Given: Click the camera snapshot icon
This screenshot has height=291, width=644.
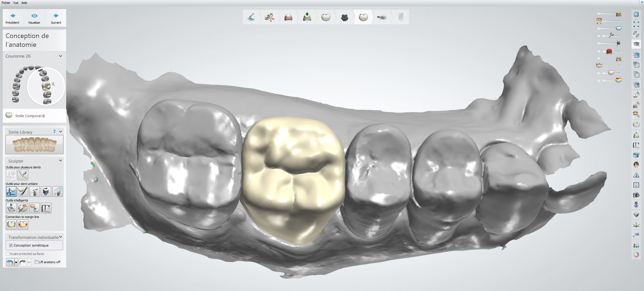Looking at the screenshot, I should 636,195.
